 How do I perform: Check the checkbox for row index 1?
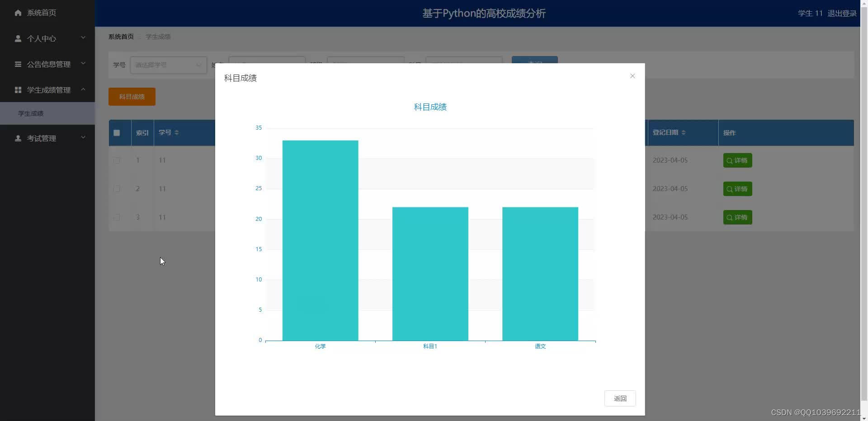tap(117, 160)
